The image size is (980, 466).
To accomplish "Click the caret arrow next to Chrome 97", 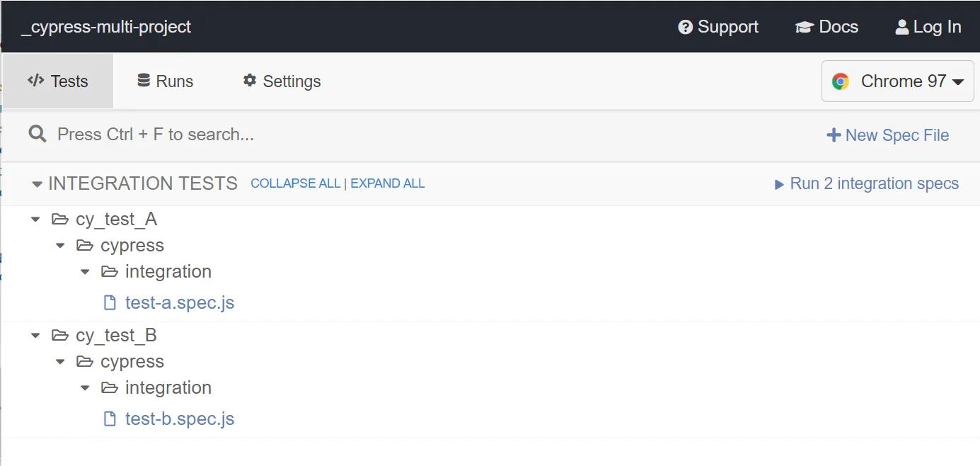I will click(x=958, y=83).
